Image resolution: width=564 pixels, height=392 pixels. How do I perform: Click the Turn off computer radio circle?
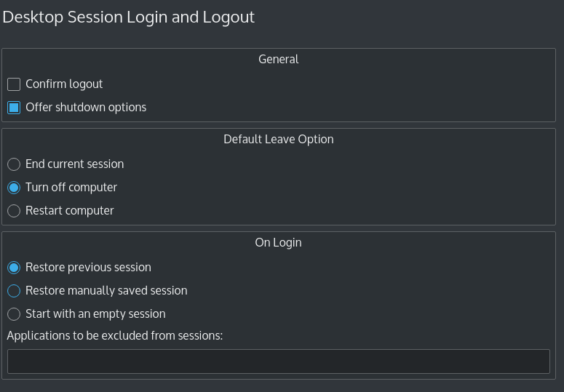tap(14, 188)
